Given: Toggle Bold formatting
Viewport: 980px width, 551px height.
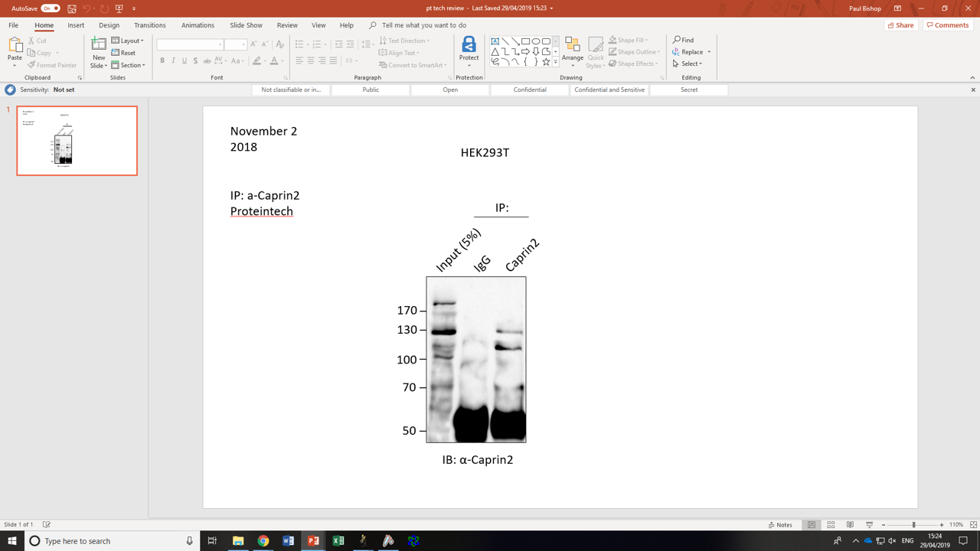Looking at the screenshot, I should coord(162,60).
